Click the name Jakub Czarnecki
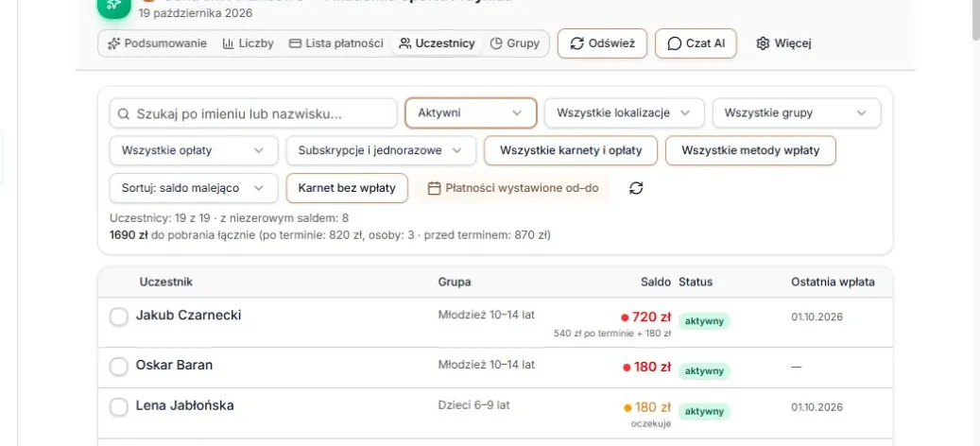Image resolution: width=980 pixels, height=446 pixels. pos(188,316)
